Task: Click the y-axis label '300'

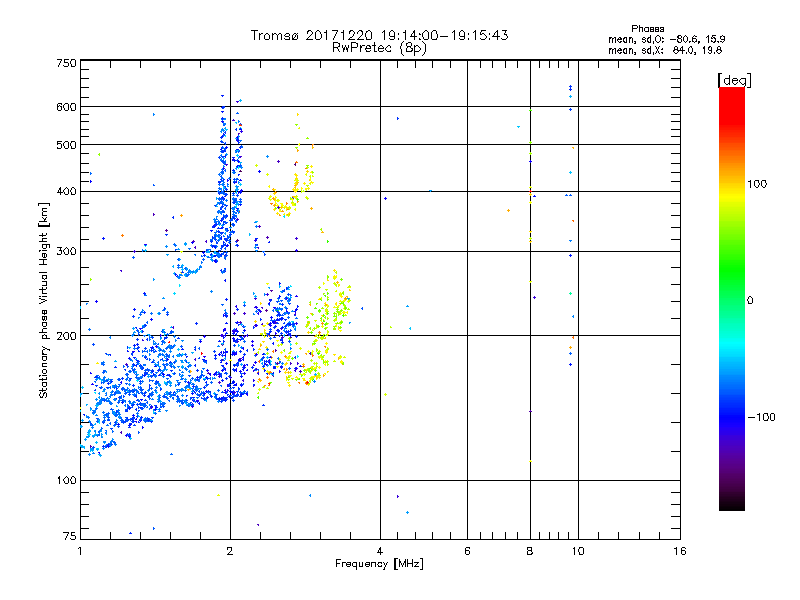Action: [67, 252]
